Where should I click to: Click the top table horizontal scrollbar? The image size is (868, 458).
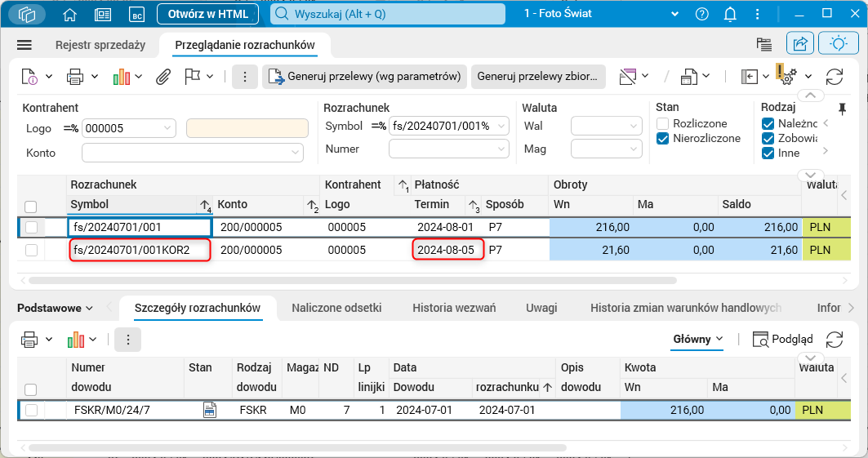[x=353, y=281]
